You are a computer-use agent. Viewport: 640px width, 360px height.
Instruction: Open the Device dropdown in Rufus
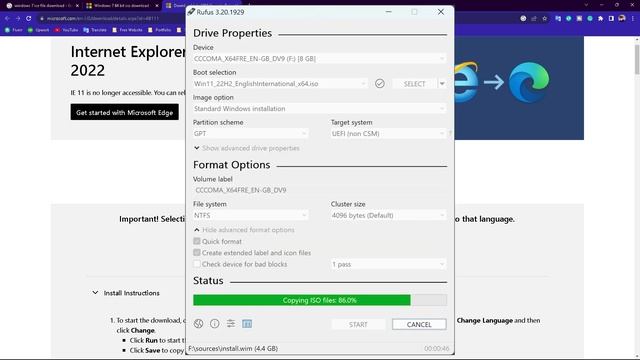point(320,59)
